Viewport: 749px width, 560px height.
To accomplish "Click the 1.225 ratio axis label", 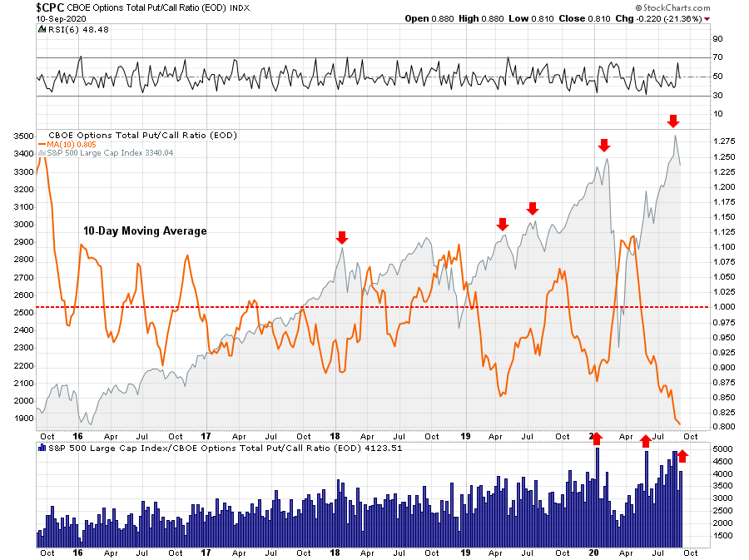I will [724, 172].
